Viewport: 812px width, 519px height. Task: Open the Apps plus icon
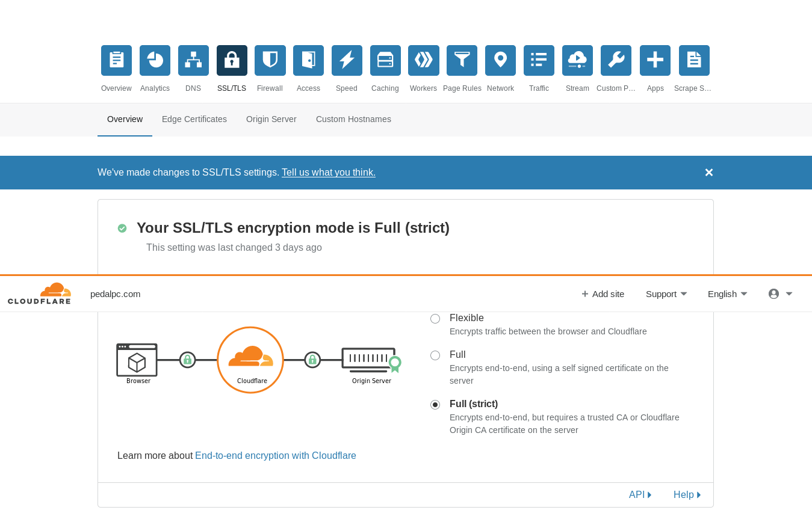[655, 60]
